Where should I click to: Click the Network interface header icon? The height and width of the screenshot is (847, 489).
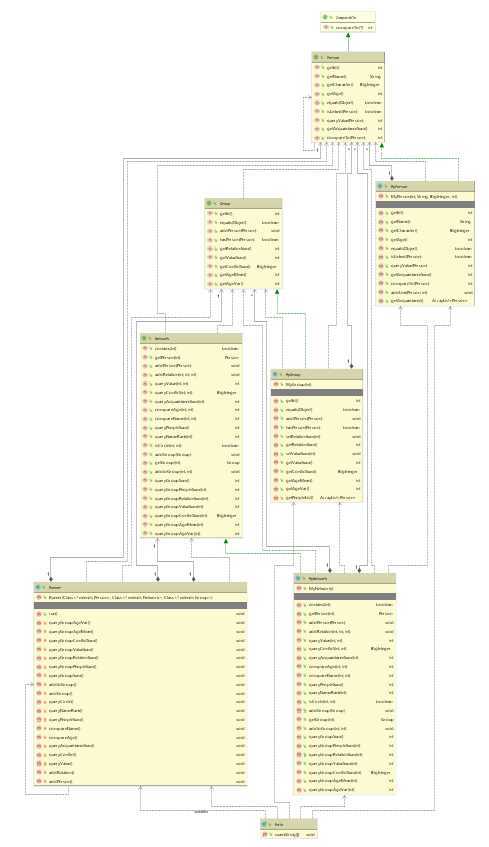pyautogui.click(x=145, y=339)
